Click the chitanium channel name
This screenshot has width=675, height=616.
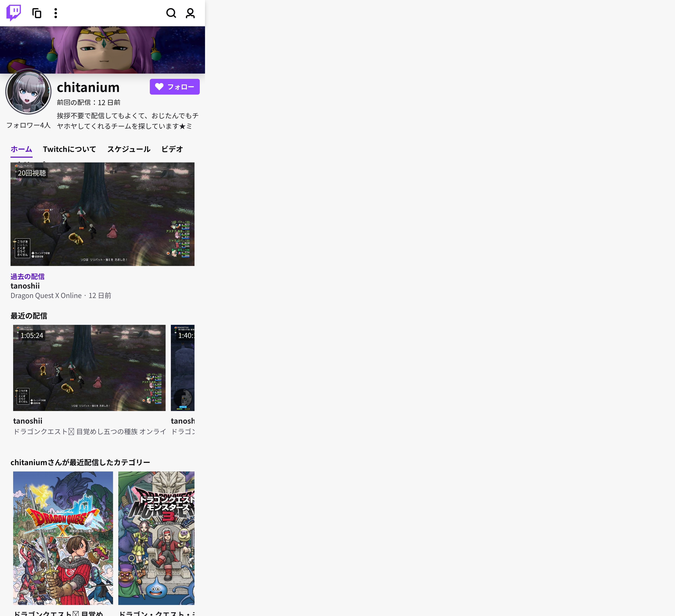pos(88,87)
